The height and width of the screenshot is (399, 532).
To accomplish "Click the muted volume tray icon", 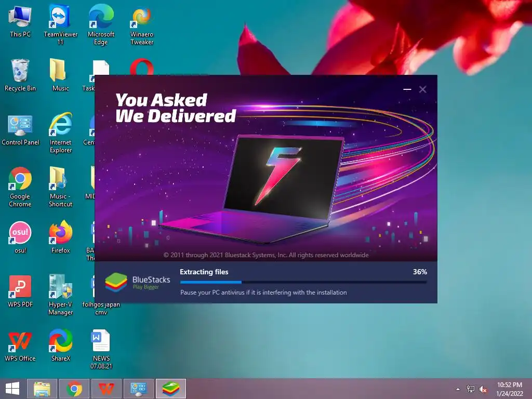I will coord(483,389).
